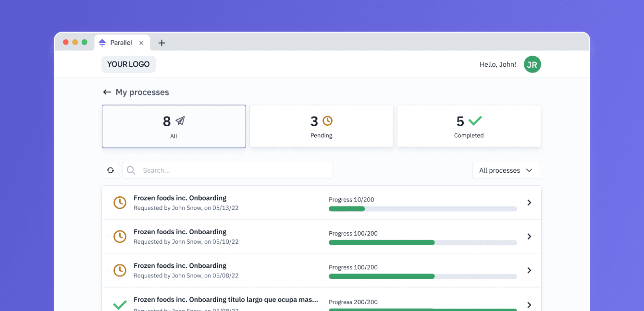Click the clock icon on Pending card

pyautogui.click(x=327, y=120)
